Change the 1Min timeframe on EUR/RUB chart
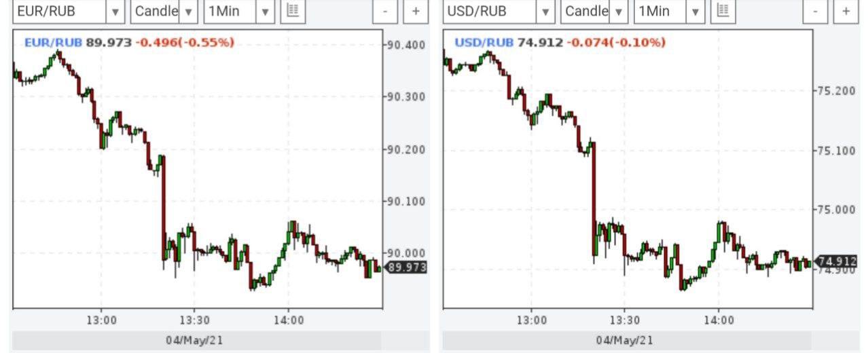Image resolution: width=868 pixels, height=353 pixels. pyautogui.click(x=265, y=12)
